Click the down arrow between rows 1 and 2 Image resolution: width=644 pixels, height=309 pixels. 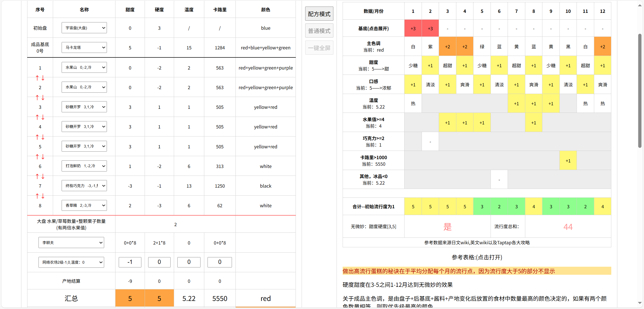pyautogui.click(x=43, y=78)
